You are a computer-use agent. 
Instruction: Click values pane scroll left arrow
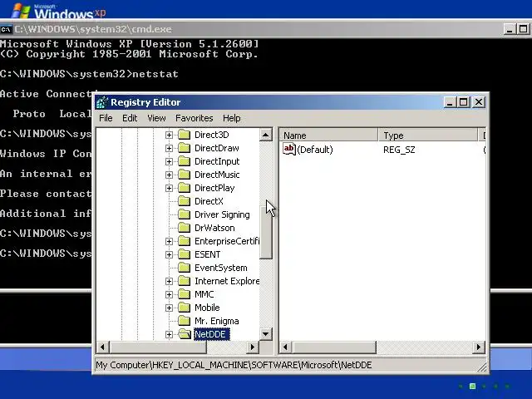pos(285,347)
